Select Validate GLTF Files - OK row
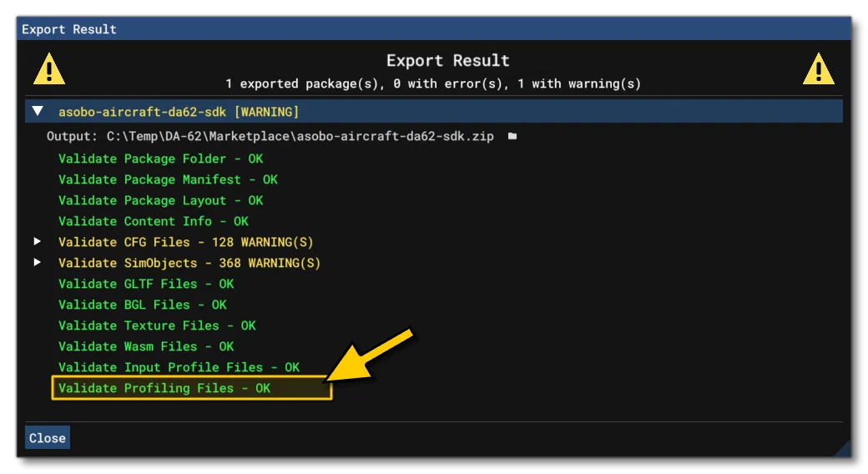868x474 pixels. 146,284
